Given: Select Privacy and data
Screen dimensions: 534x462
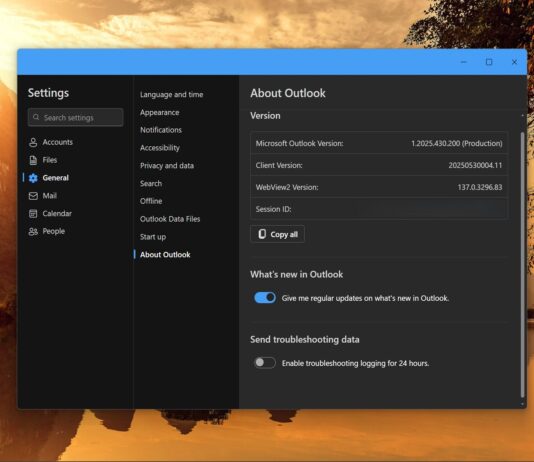Looking at the screenshot, I should tap(167, 166).
